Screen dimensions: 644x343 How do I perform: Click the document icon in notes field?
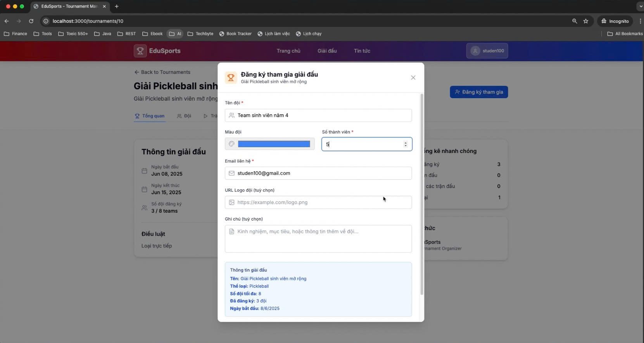231,231
